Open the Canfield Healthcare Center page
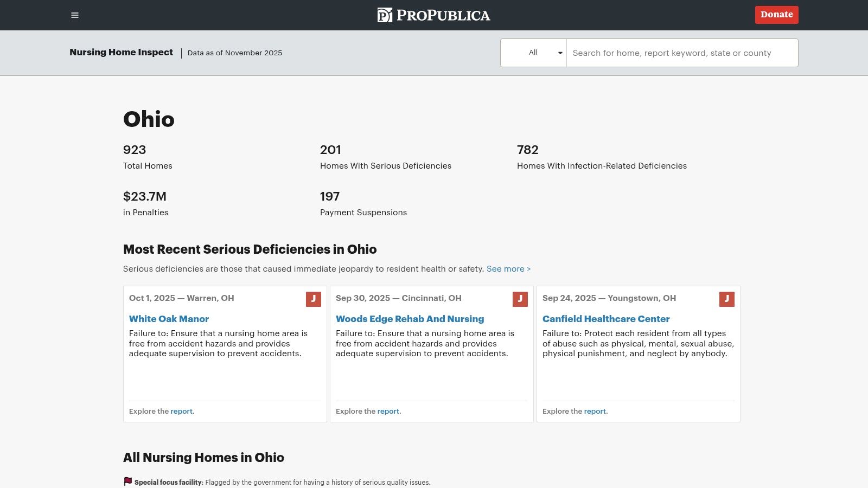Viewport: 868px width, 488px height. click(606, 319)
